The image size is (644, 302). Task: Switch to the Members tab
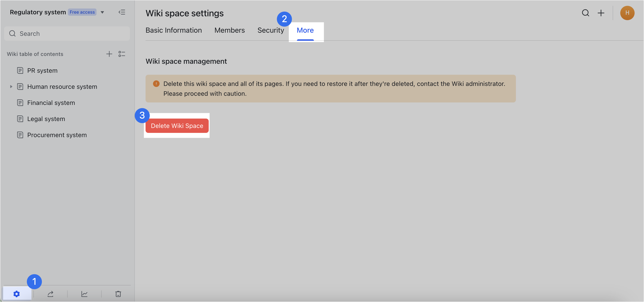229,30
